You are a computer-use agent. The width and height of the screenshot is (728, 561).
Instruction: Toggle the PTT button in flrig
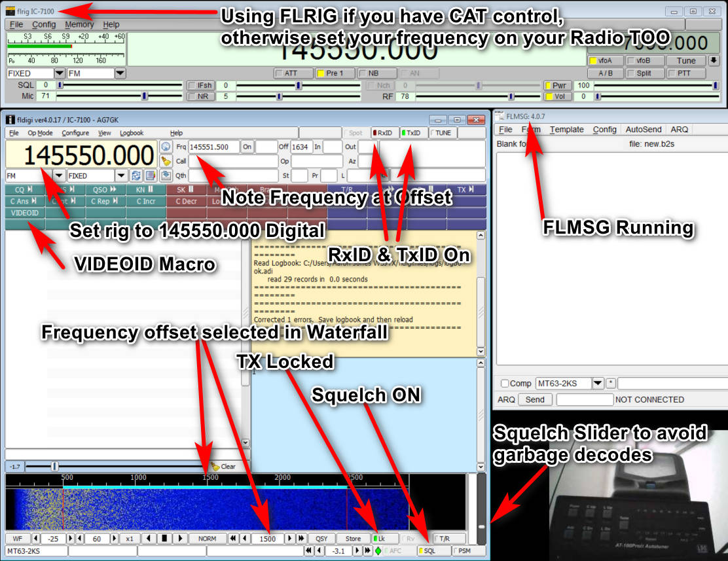(685, 73)
